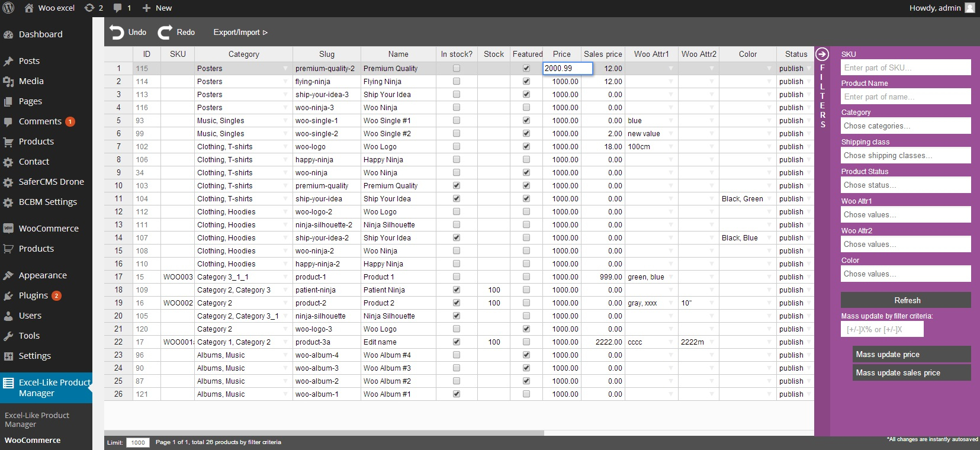The width and height of the screenshot is (980, 450).
Task: Open the WordPress logo menu
Action: click(x=9, y=8)
